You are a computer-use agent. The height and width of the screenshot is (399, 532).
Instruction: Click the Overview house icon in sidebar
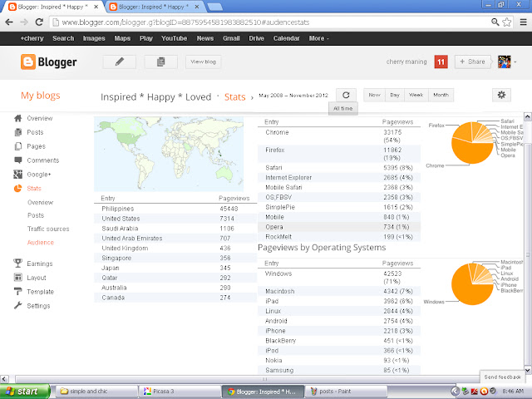coord(18,118)
